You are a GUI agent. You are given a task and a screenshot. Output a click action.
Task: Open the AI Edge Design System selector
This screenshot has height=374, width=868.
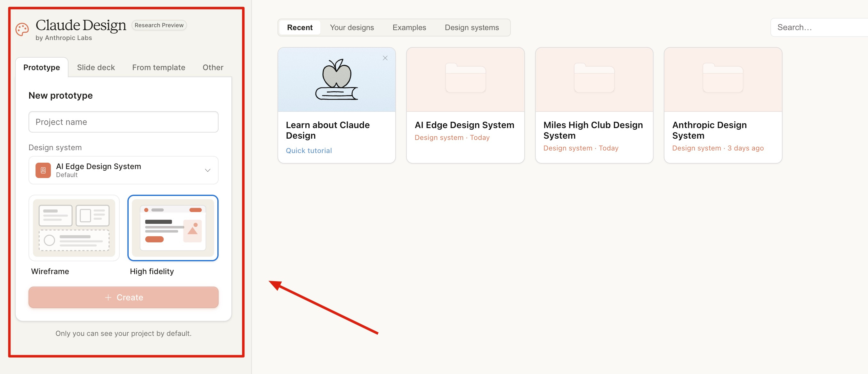pos(123,170)
